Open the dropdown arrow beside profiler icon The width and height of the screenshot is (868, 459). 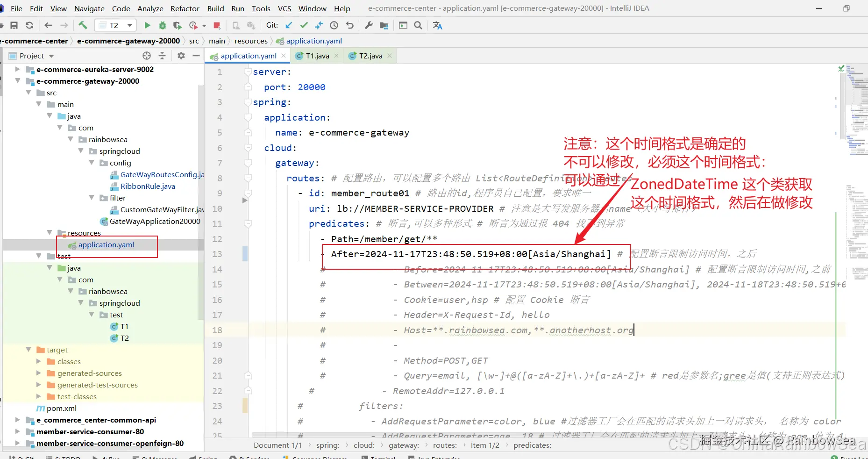[x=204, y=26]
